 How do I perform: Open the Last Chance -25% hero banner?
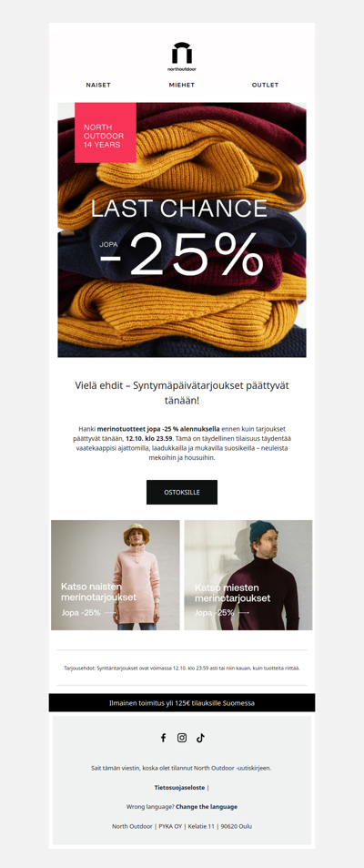click(x=182, y=230)
